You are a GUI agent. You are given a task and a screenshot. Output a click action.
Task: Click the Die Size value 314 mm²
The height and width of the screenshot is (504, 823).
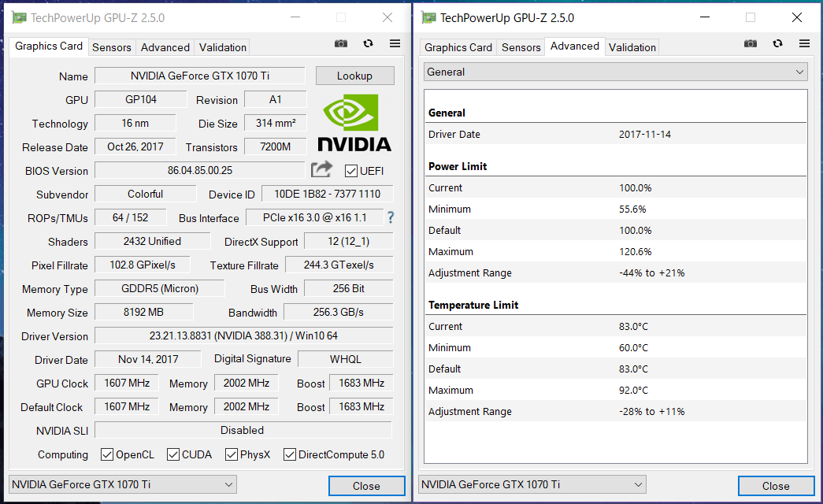(276, 123)
